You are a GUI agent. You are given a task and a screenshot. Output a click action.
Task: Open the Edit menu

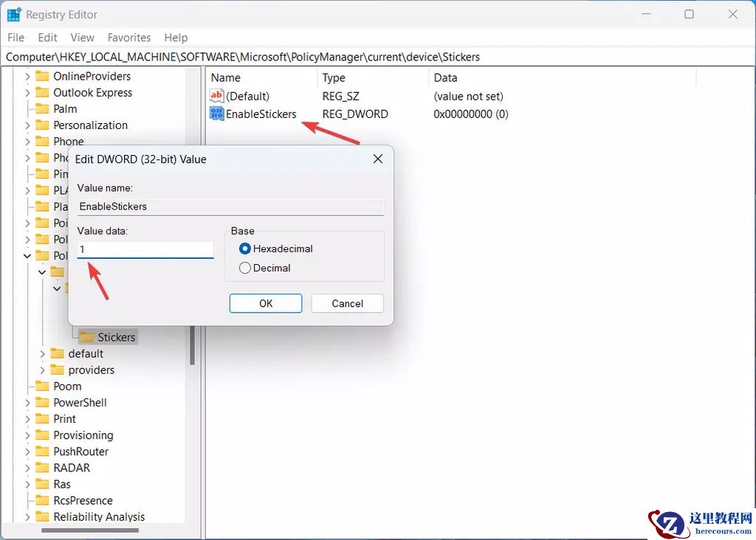click(x=47, y=38)
